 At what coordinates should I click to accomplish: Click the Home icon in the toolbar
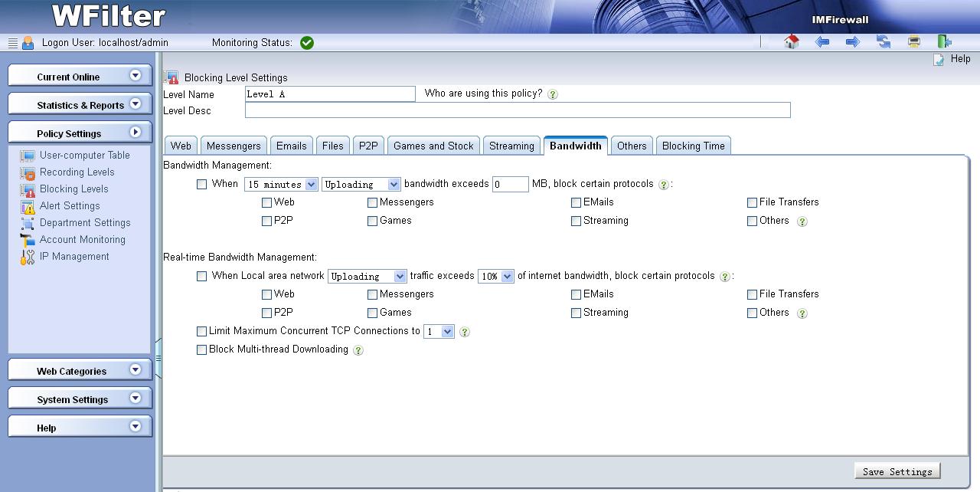pos(792,42)
